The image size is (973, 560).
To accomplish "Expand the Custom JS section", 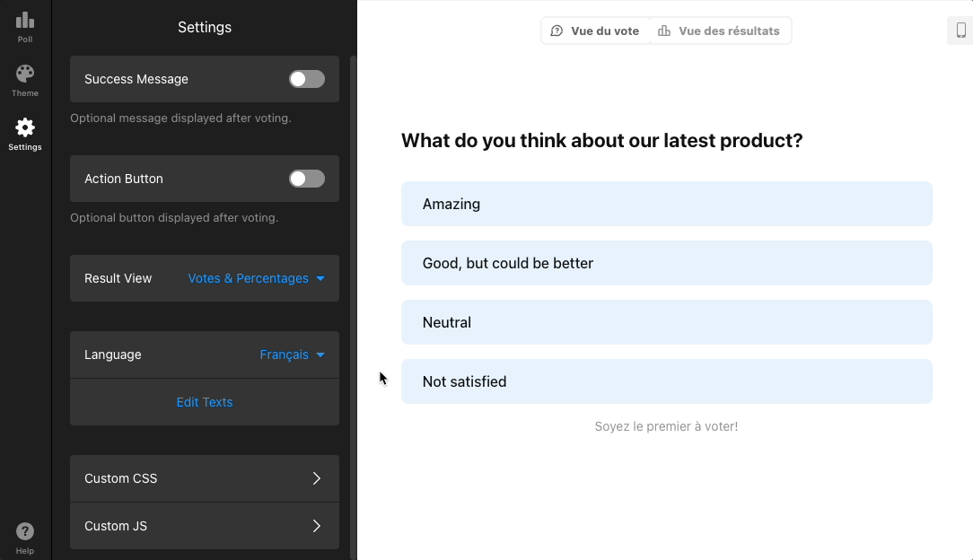I will click(x=205, y=526).
